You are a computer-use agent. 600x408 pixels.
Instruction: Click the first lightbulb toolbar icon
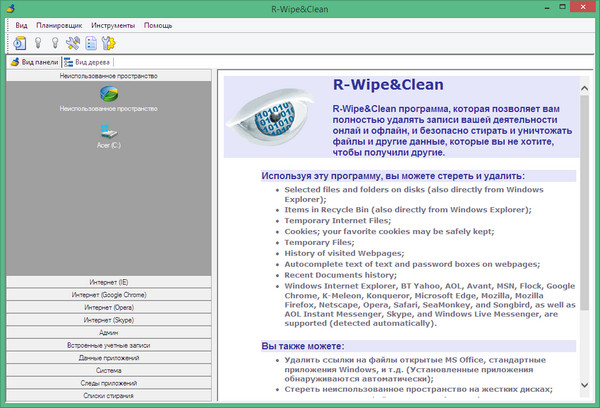[x=39, y=43]
